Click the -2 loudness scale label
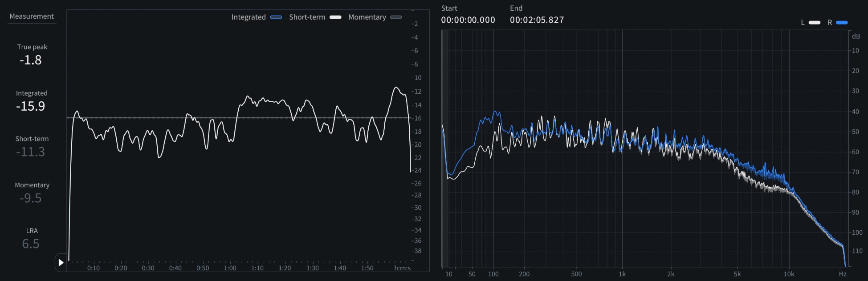The width and height of the screenshot is (868, 281). tap(415, 24)
